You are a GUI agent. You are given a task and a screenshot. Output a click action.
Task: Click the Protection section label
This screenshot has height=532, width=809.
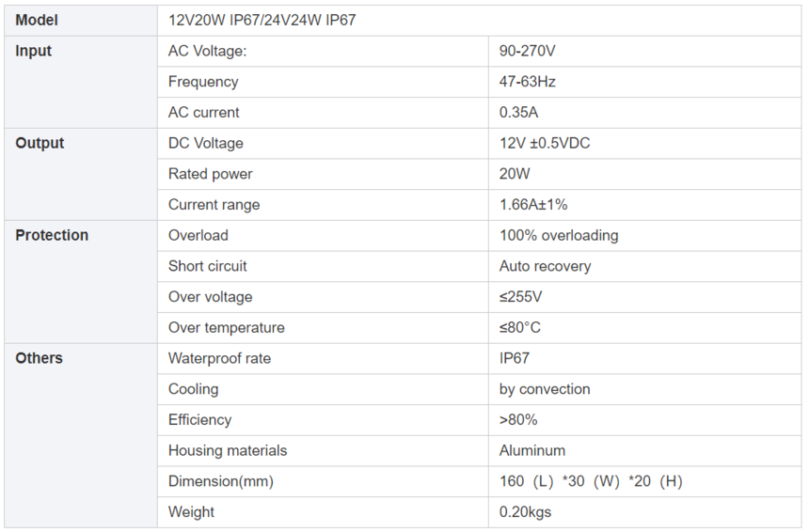pyautogui.click(x=52, y=235)
